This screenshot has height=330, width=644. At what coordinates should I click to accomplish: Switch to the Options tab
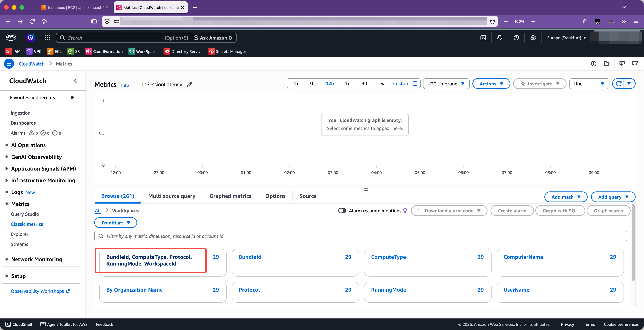[275, 196]
